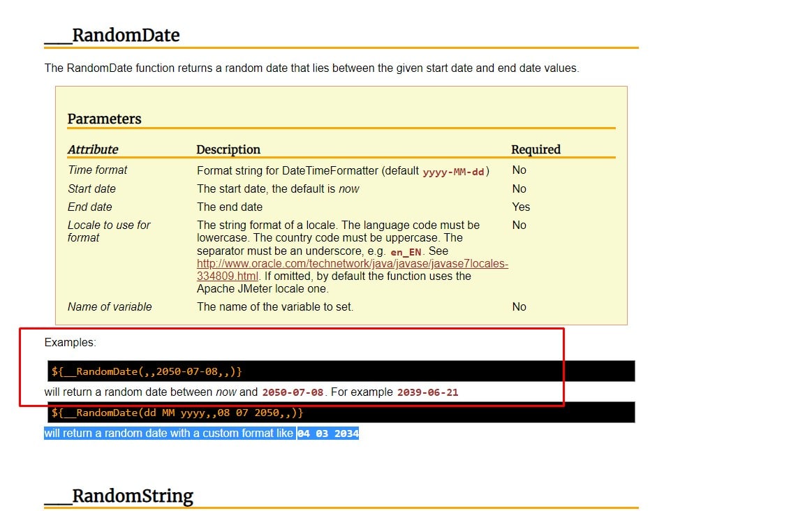This screenshot has height=511, width=812.
Task: Click the 'Examples:' label
Action: coord(71,343)
